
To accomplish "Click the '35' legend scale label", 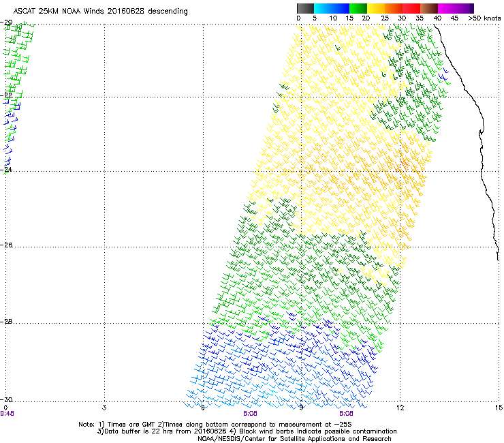I will 420,18.
